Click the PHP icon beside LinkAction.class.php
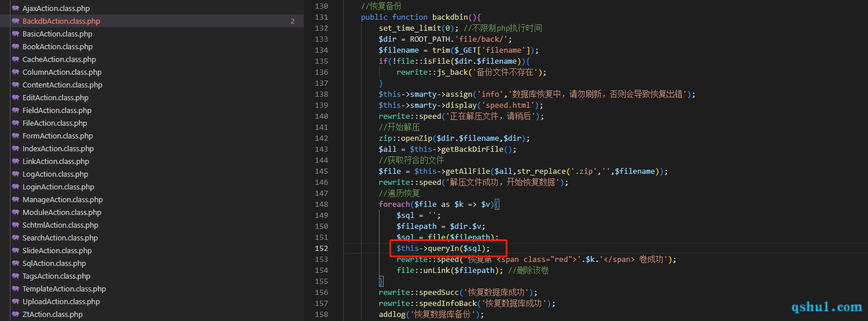 click(15, 162)
